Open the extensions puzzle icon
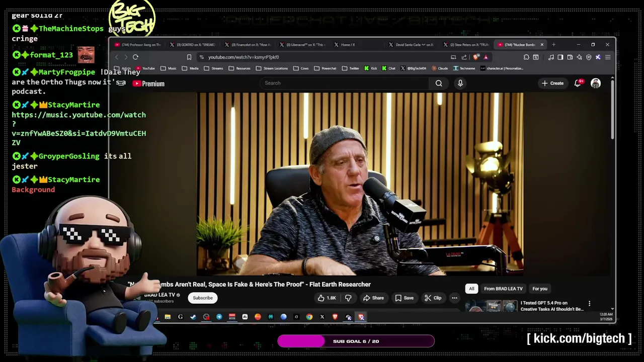The width and height of the screenshot is (644, 362). pos(526,57)
